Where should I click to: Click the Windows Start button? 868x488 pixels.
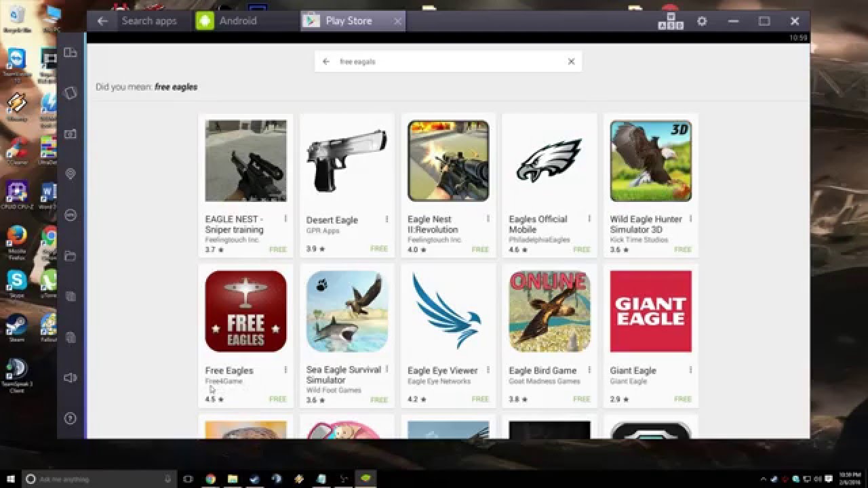pyautogui.click(x=11, y=479)
